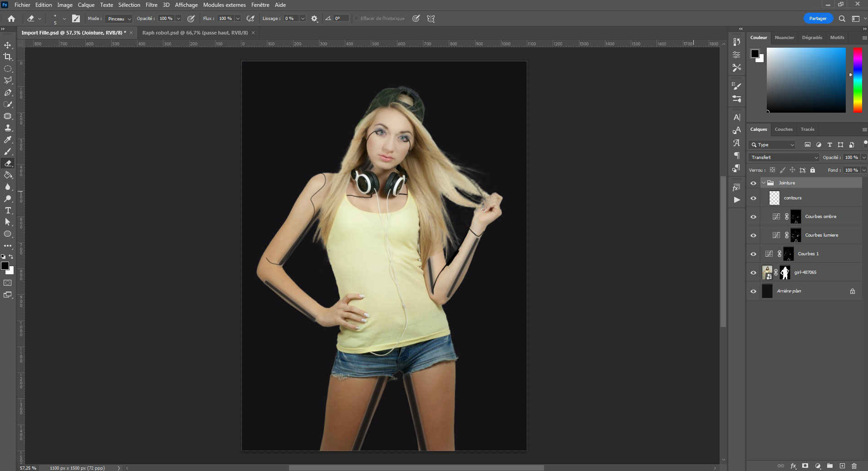Open layer Opacité dropdown arrow
The image size is (868, 471).
(863, 157)
